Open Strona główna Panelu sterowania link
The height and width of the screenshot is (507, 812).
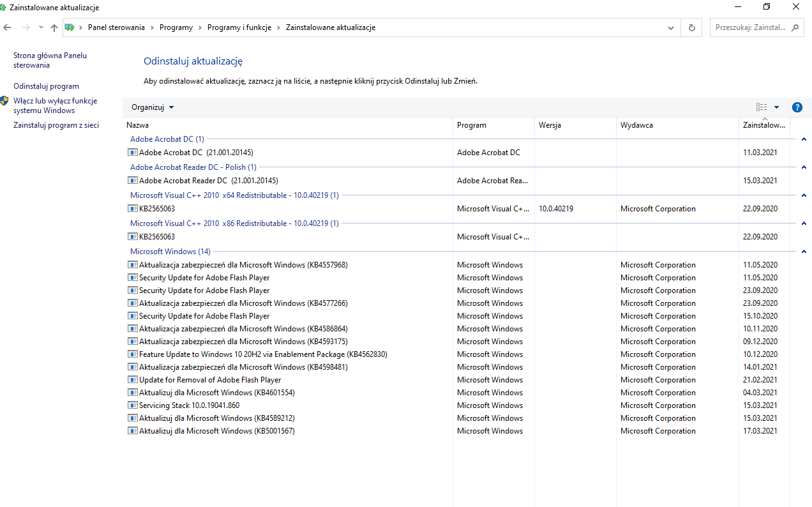click(50, 60)
